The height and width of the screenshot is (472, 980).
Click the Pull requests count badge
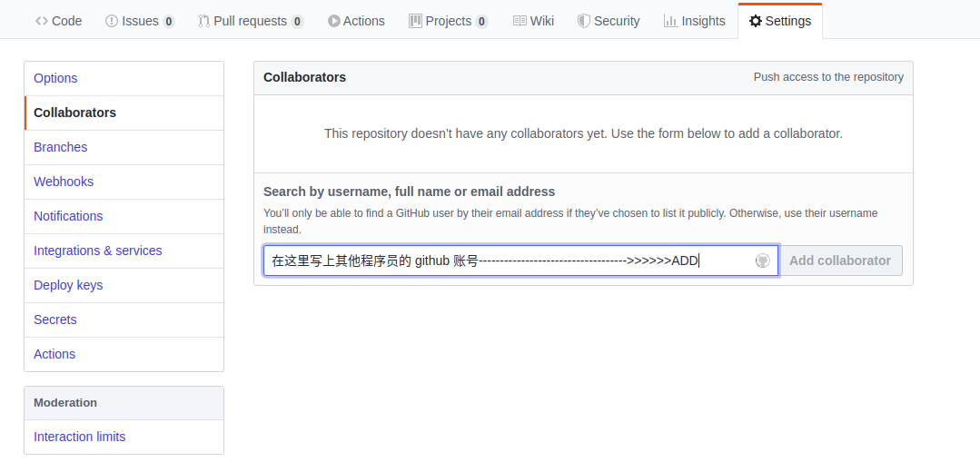pyautogui.click(x=298, y=21)
